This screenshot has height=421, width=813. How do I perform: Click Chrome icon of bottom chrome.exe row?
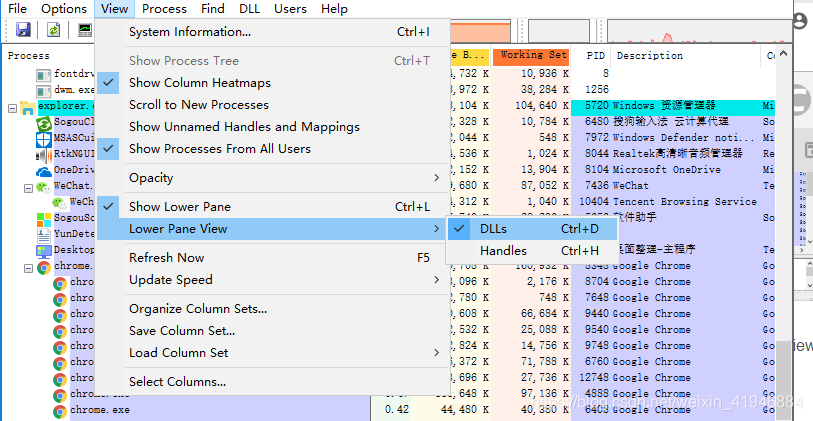60,412
